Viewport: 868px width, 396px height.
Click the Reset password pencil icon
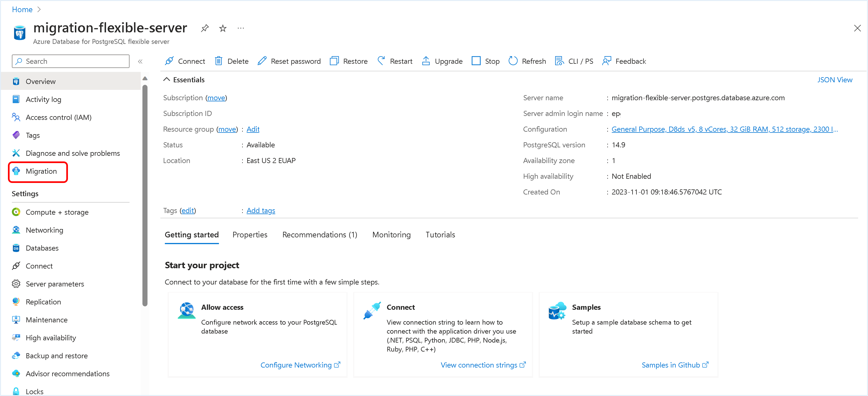(x=262, y=61)
